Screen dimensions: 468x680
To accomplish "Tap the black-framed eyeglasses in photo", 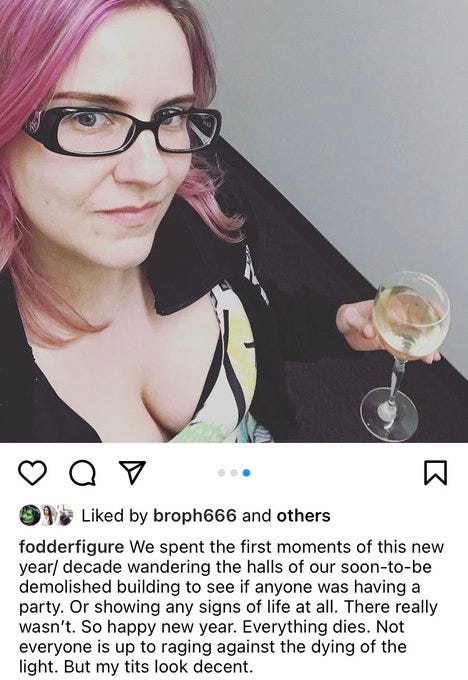I will coord(123,130).
